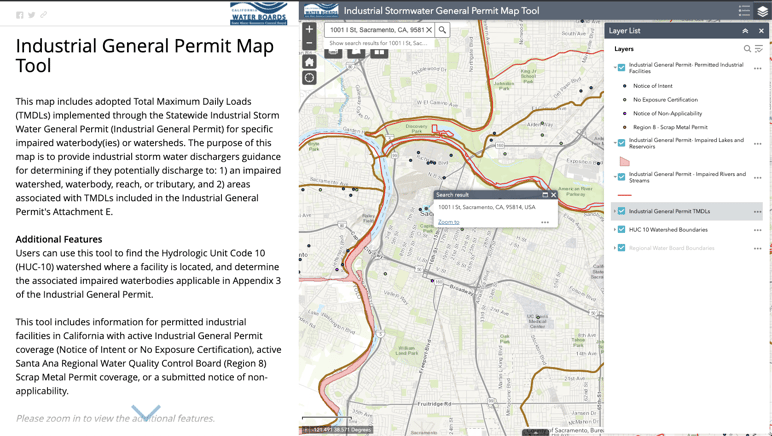Viewport: 772px width, 436px height.
Task: Click 'Notice of Intent' legend entry
Action: 652,86
